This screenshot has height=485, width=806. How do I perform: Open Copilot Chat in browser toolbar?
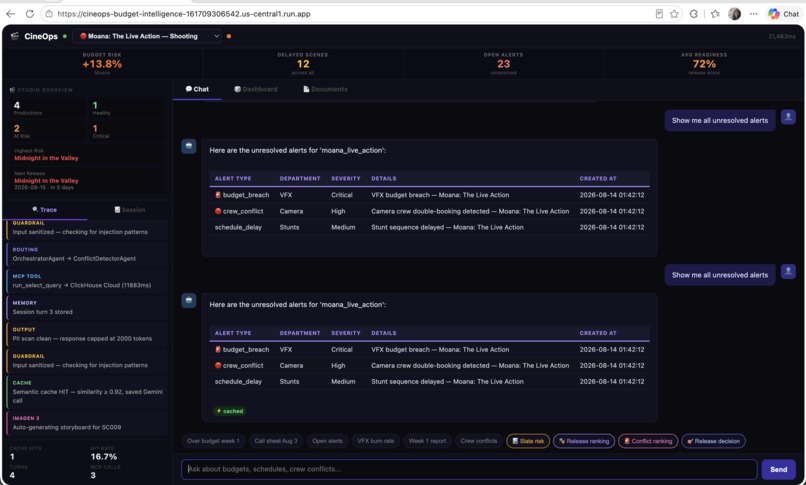click(783, 14)
